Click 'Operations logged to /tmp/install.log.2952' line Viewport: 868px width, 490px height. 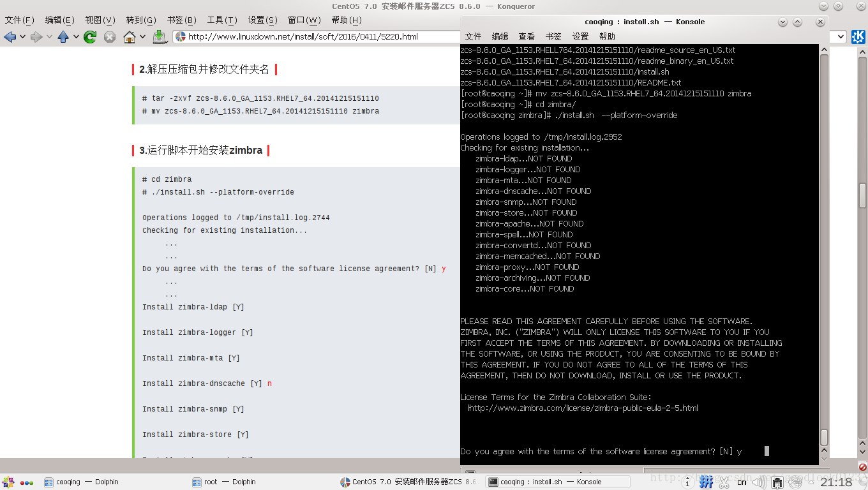pos(541,137)
